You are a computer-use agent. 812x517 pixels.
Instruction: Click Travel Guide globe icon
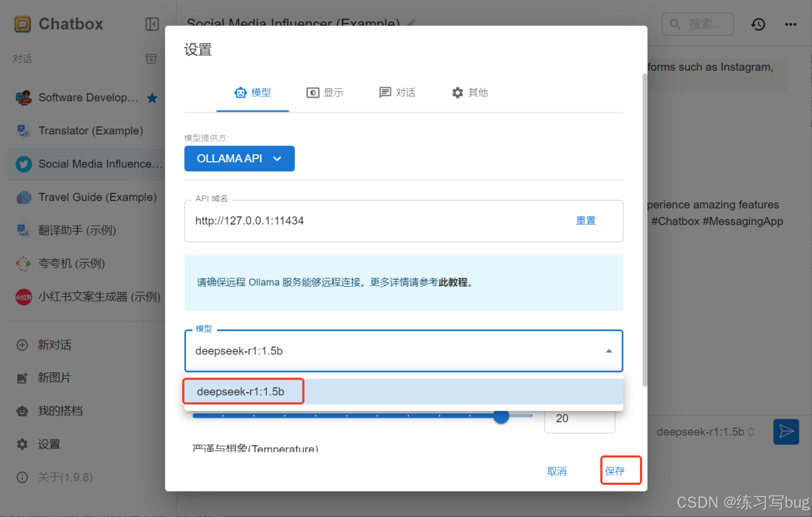[x=23, y=197]
